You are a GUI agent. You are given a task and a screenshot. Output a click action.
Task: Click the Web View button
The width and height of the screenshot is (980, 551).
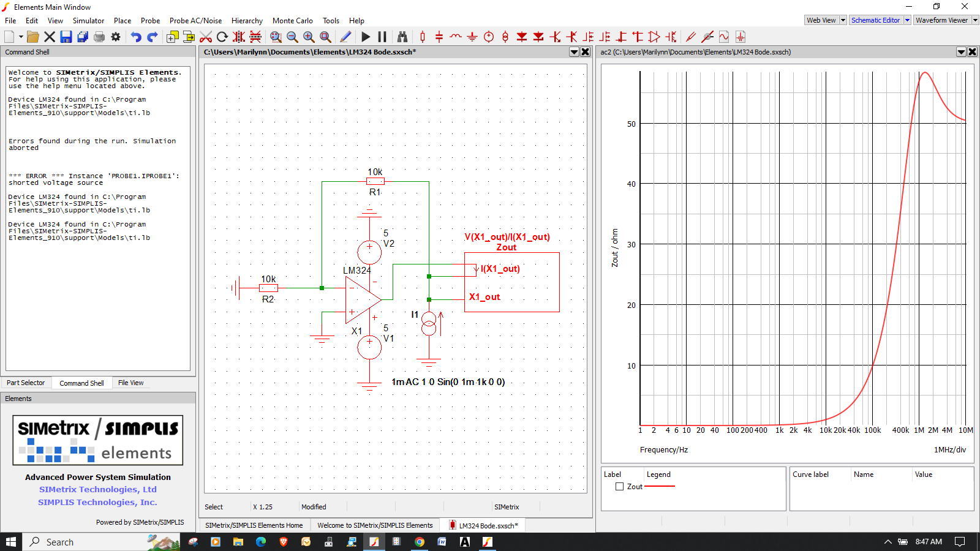[x=821, y=20]
